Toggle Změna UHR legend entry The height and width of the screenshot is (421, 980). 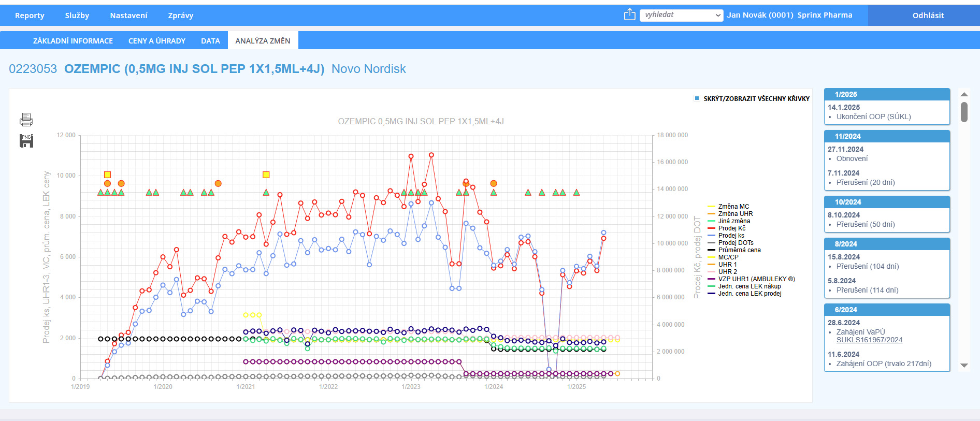pos(730,214)
